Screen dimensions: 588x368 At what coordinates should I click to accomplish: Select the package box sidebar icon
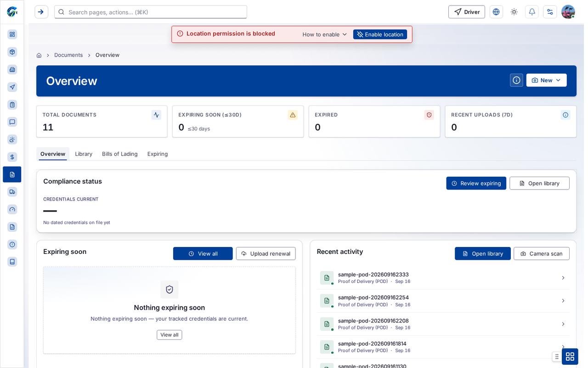12,52
